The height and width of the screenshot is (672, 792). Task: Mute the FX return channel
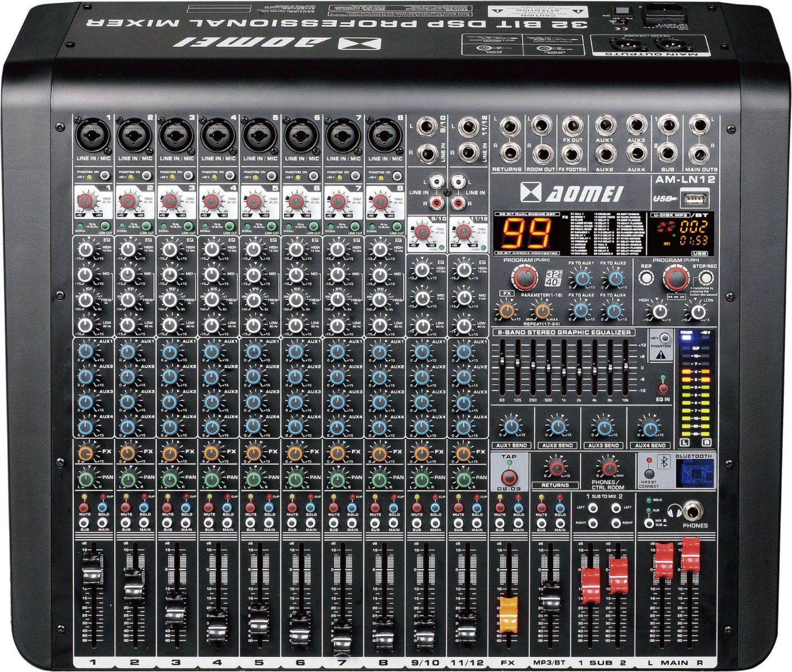500,508
